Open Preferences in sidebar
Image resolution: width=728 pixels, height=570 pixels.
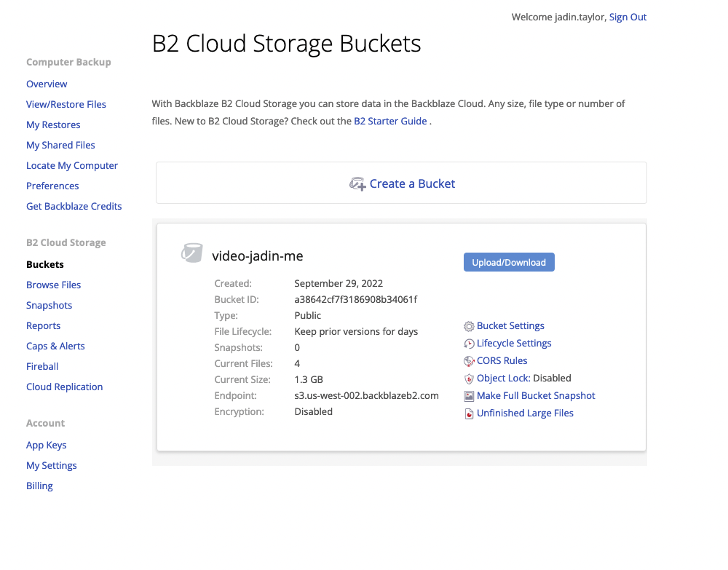(52, 186)
